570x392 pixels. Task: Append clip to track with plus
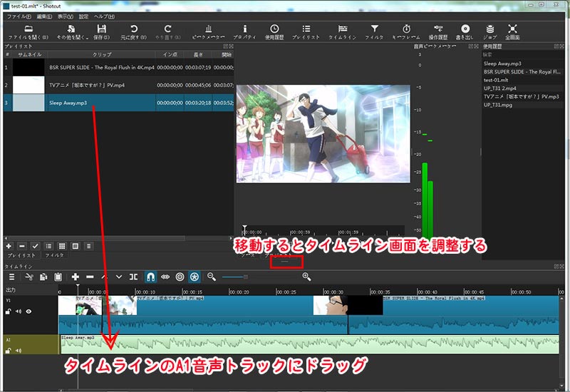pyautogui.click(x=76, y=277)
